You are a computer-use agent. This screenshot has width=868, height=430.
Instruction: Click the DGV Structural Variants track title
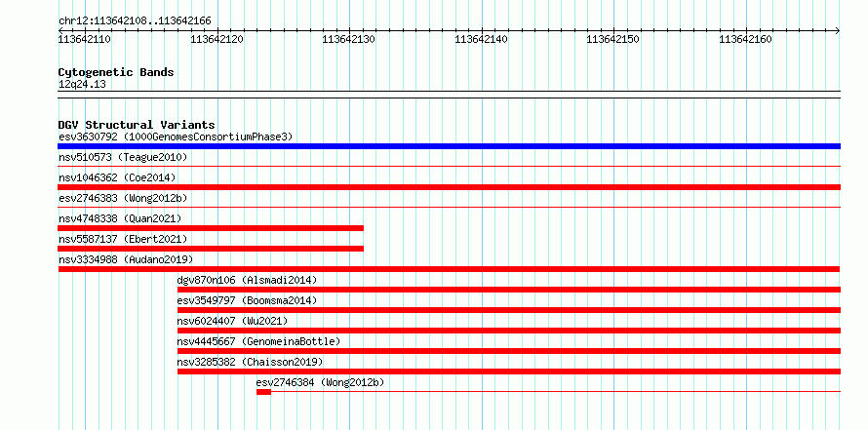(x=137, y=125)
